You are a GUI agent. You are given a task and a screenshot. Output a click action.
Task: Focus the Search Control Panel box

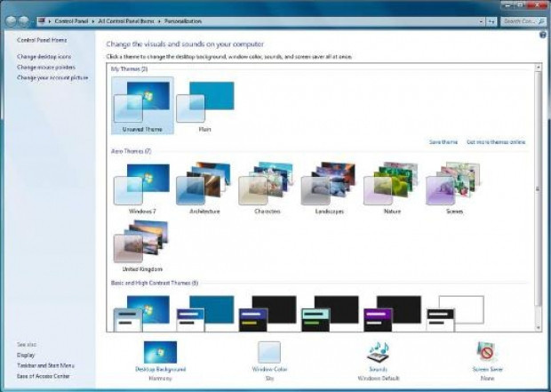[523, 21]
